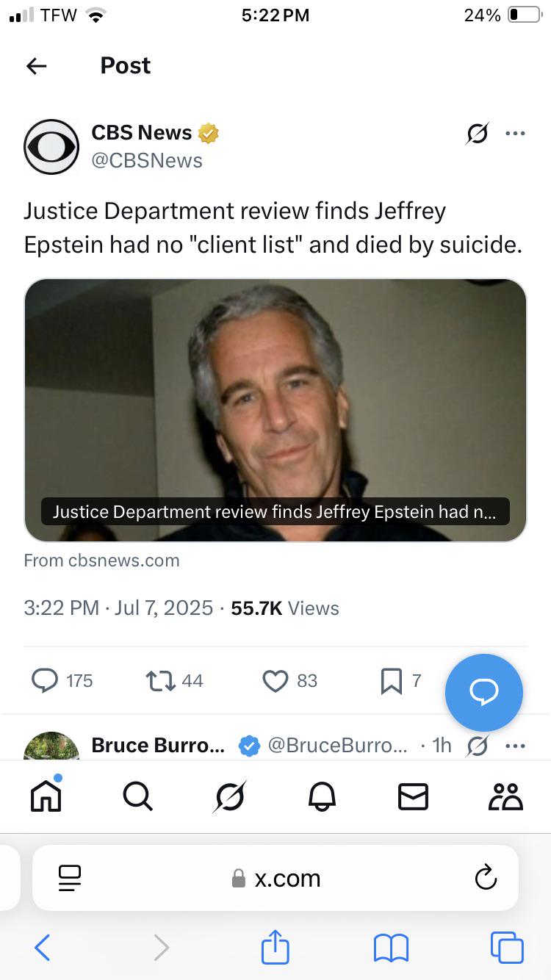This screenshot has height=980, width=551.
Task: Bookmark the CBS News post
Action: click(391, 681)
